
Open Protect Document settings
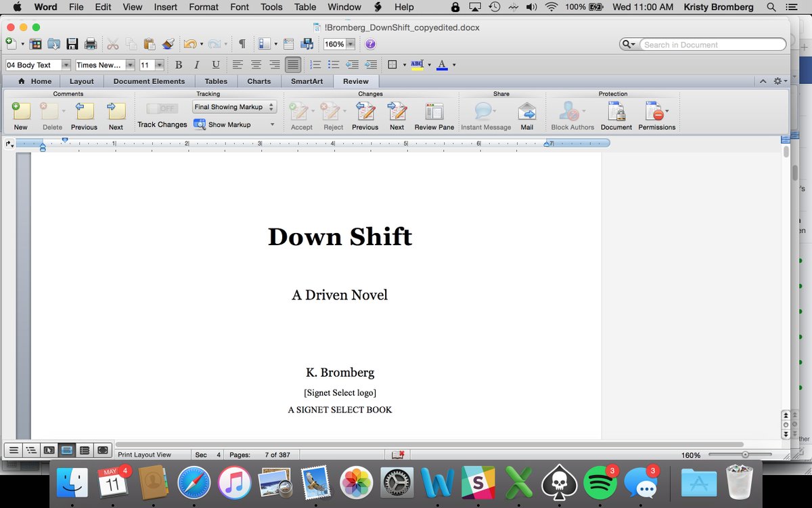616,116
